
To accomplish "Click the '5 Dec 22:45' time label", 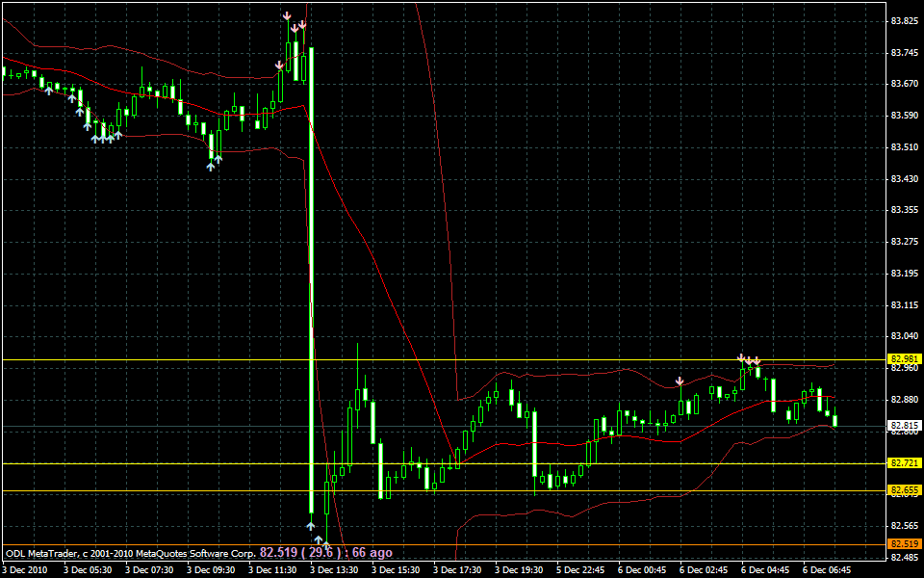I will (x=581, y=569).
